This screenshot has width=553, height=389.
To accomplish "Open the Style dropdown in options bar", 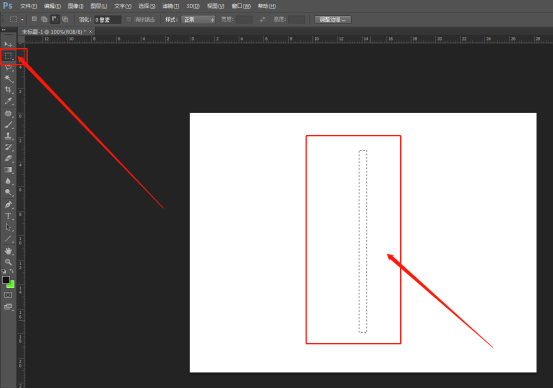I will tap(198, 20).
